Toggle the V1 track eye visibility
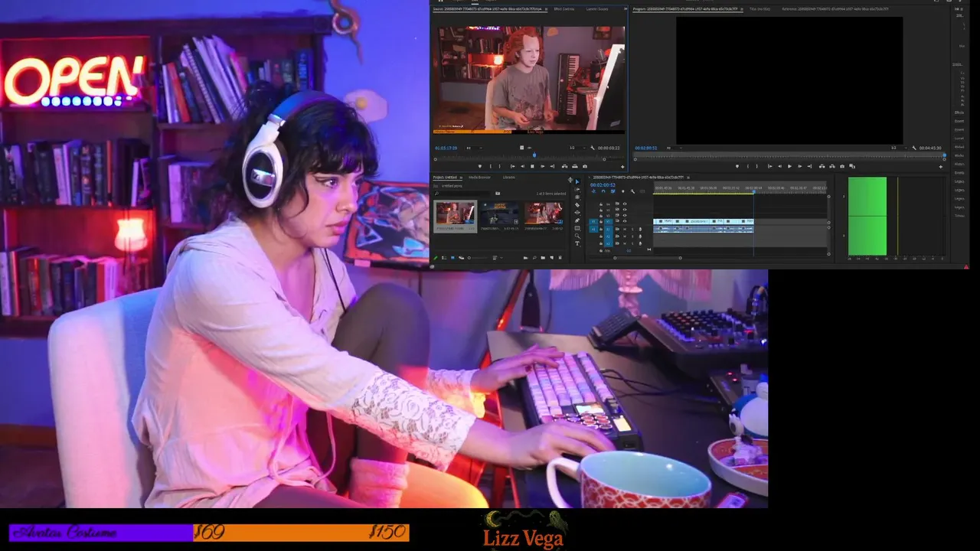This screenshot has width=980, height=551. pyautogui.click(x=625, y=221)
